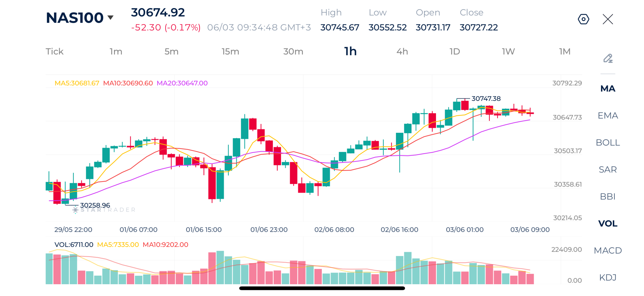Show the BBI indicator

(608, 196)
